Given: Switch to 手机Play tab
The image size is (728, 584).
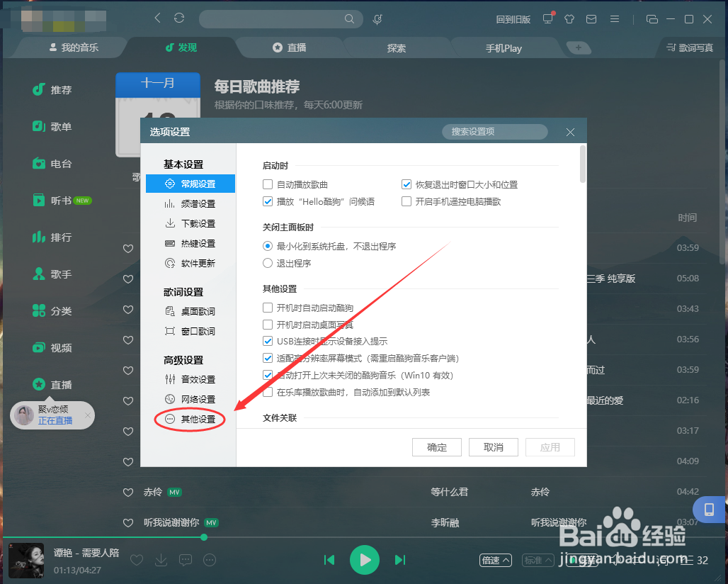Looking at the screenshot, I should click(x=504, y=48).
